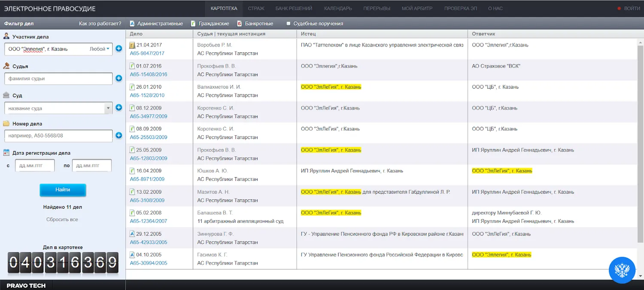Open case А65-34977/2009
This screenshot has width=644, height=290.
tap(149, 116)
